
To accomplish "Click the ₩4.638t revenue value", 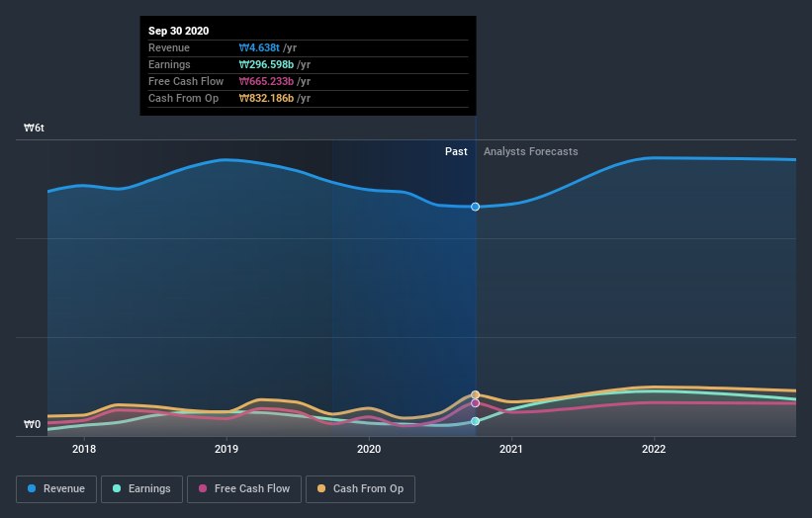I will tap(259, 47).
